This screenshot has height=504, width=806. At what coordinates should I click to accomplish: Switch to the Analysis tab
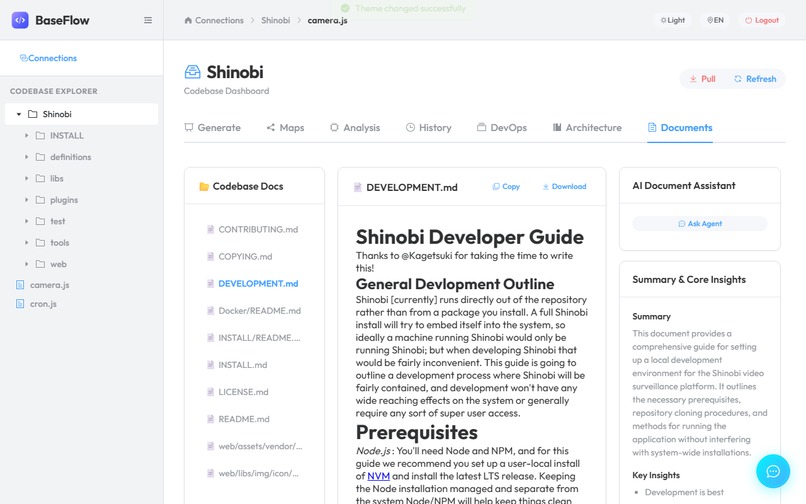[x=355, y=128]
